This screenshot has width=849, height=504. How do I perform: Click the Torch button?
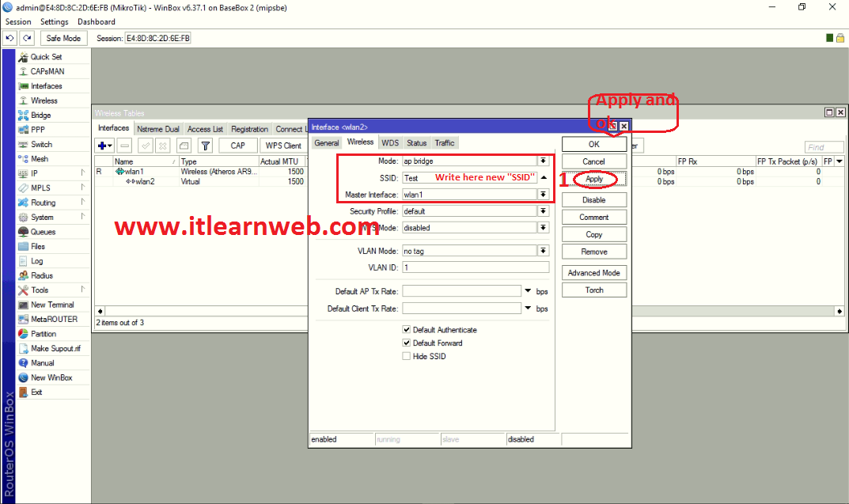coord(593,290)
